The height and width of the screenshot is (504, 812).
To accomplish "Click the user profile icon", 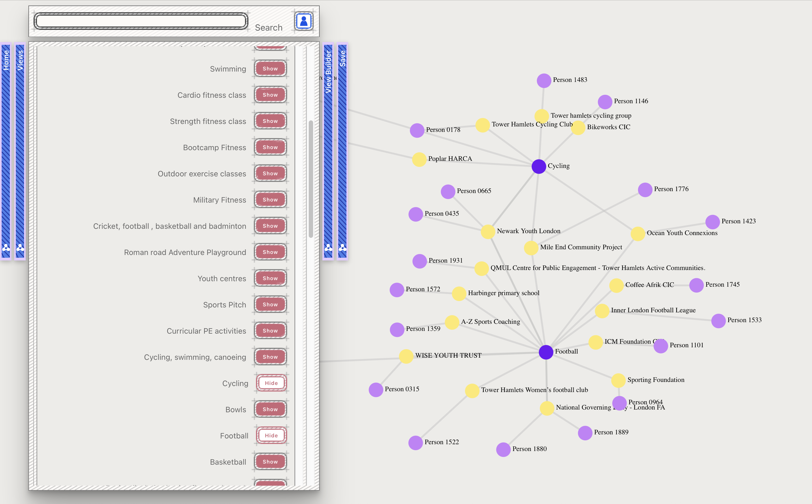I will coord(303,21).
